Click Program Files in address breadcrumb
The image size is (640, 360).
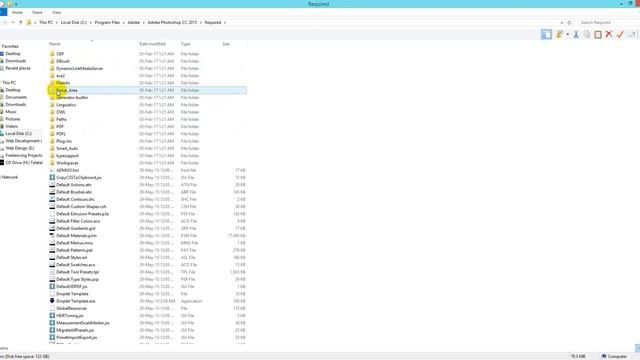point(107,22)
